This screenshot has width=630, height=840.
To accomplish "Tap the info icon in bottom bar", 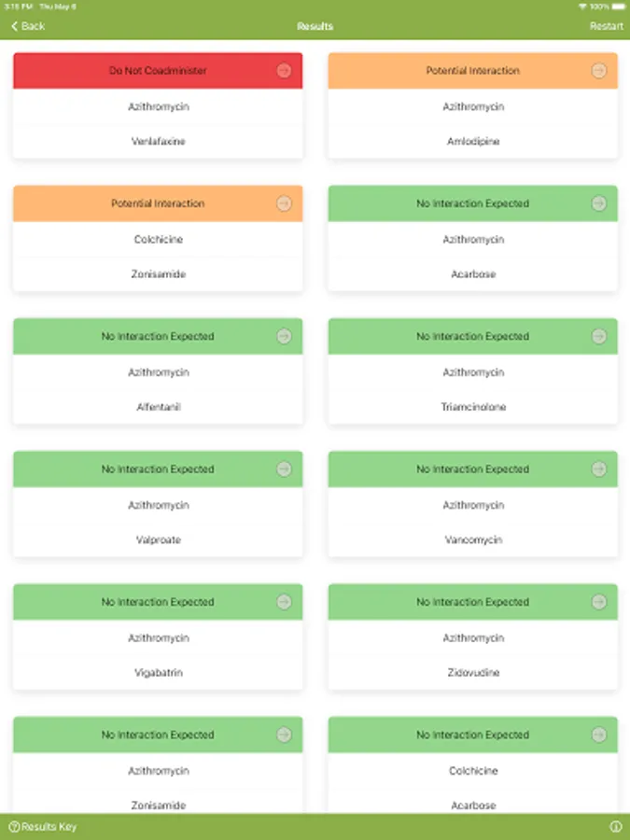I will (616, 827).
